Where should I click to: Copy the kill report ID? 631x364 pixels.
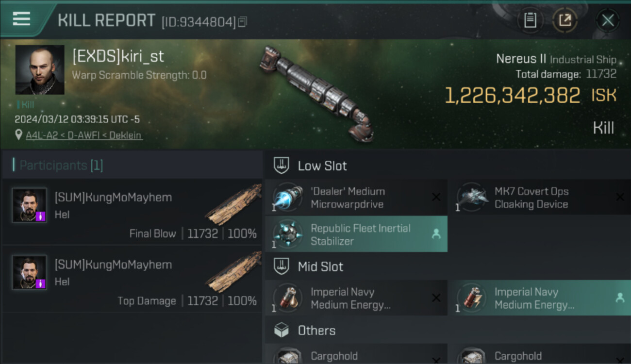coord(243,21)
